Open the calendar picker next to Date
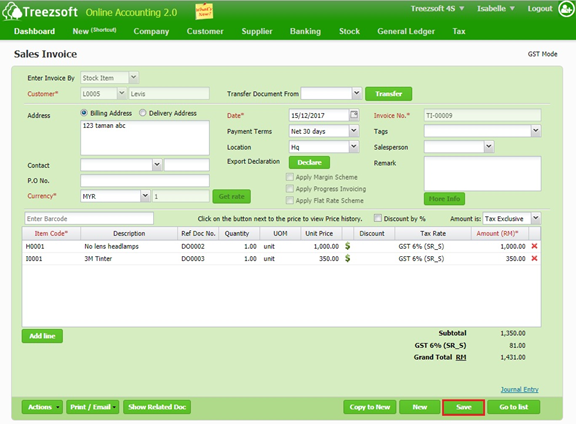The height and width of the screenshot is (424, 576). [x=354, y=115]
